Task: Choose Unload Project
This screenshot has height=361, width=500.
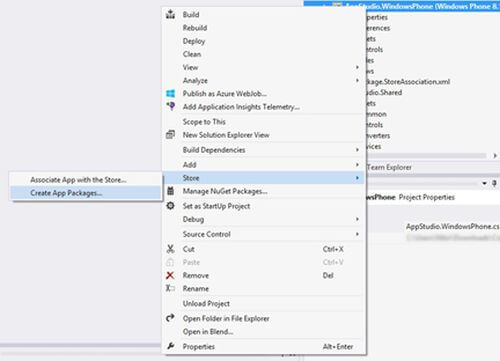Action: pyautogui.click(x=206, y=303)
